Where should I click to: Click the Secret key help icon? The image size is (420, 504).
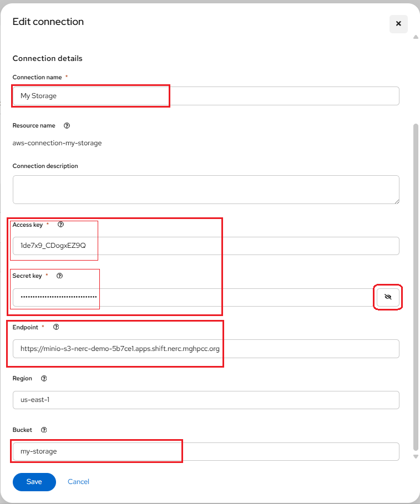click(60, 276)
